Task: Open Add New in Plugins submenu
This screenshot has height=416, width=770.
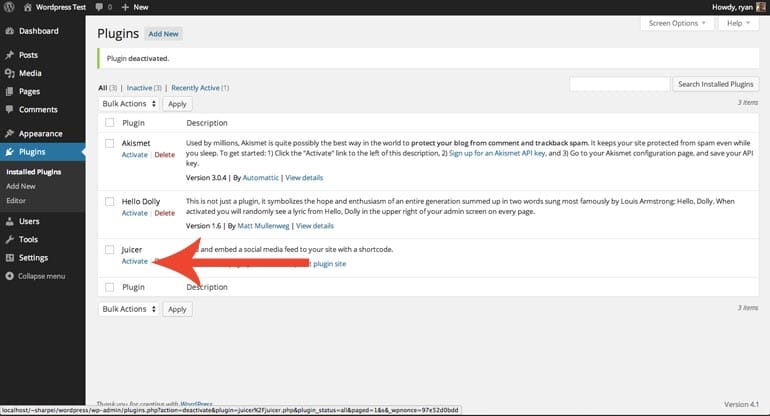Action: 21,186
